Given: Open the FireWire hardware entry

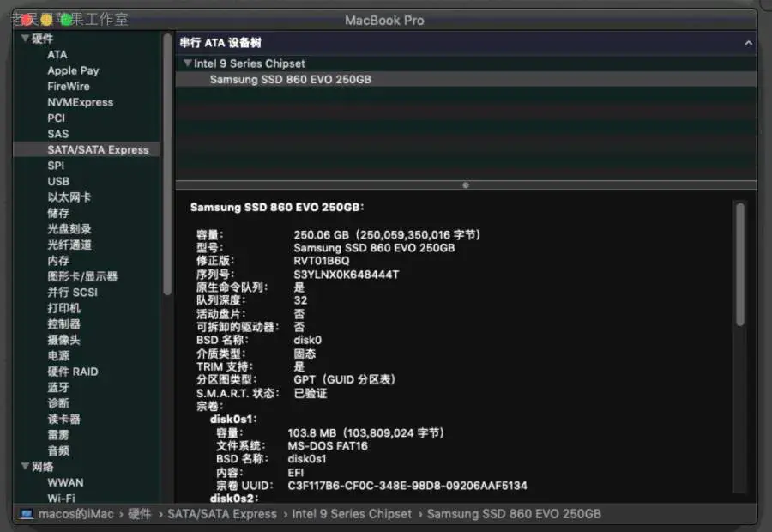Looking at the screenshot, I should [x=69, y=86].
